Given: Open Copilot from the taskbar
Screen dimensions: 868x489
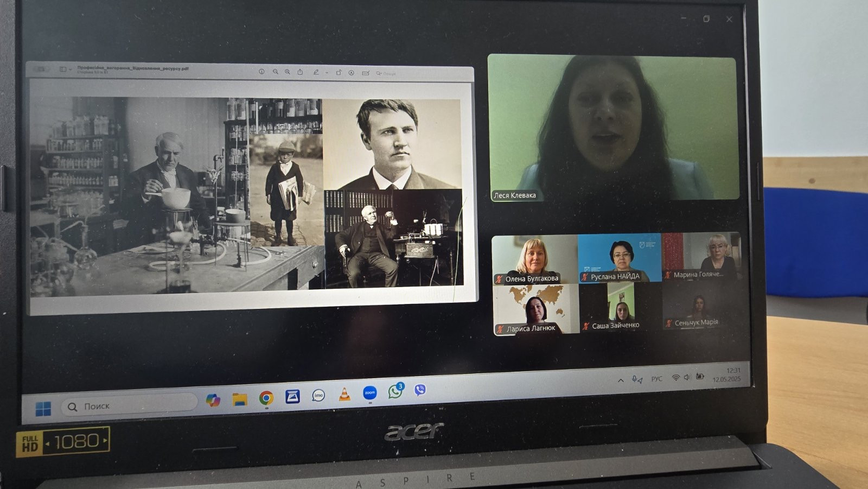Looking at the screenshot, I should [x=213, y=400].
